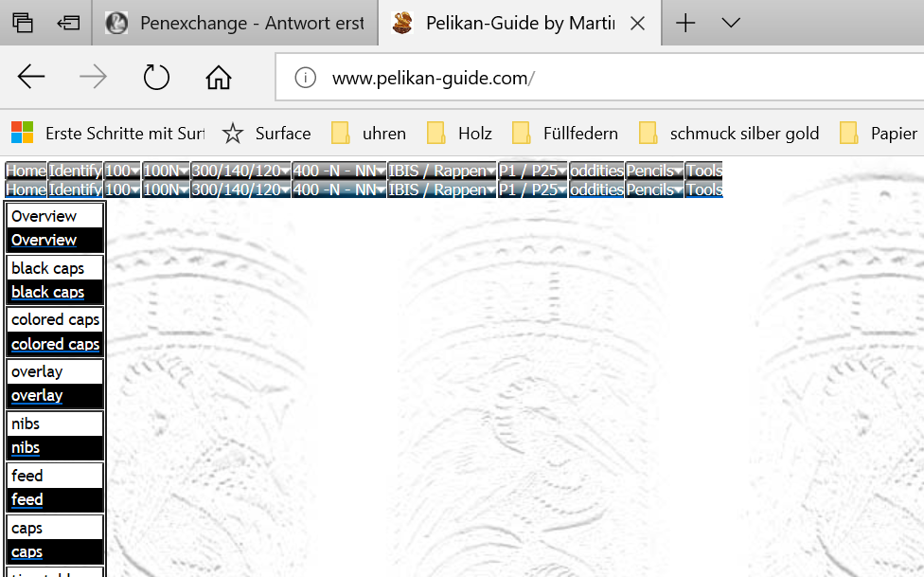
Task: Open the Holz favorites folder
Action: click(459, 134)
